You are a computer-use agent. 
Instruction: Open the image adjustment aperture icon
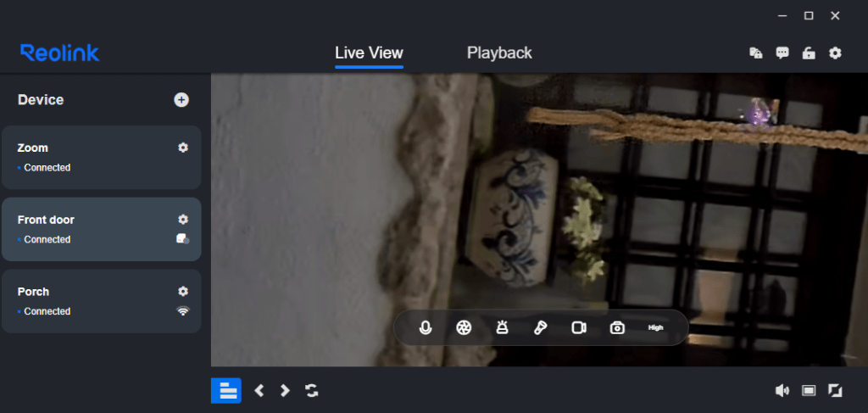click(463, 327)
